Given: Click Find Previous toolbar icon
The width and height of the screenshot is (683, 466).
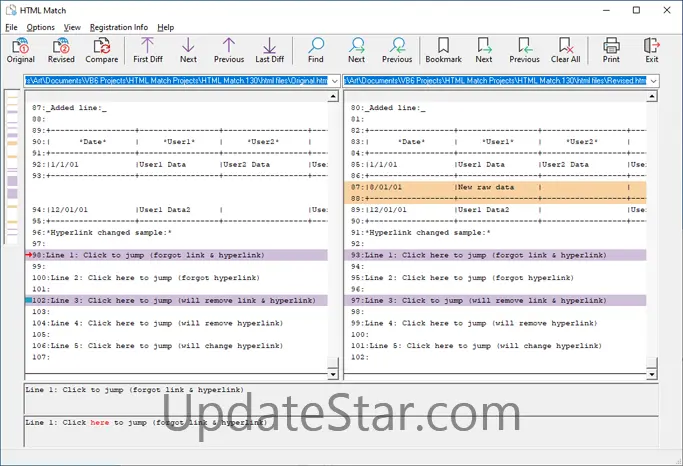Looking at the screenshot, I should (397, 51).
